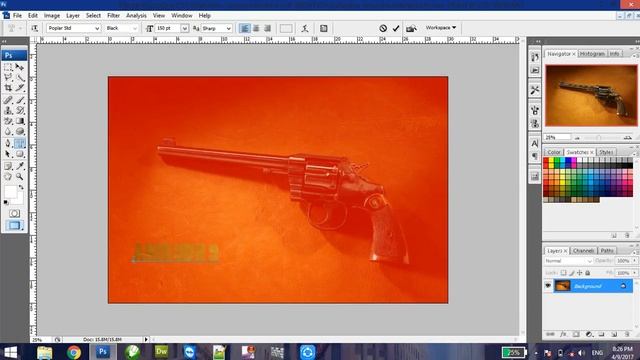Select the Notes tool
640x360 pixels.
[8, 166]
